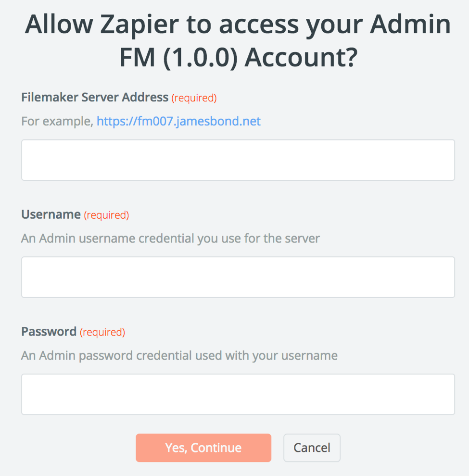The image size is (469, 476).
Task: Focus the Admin username entry box
Action: (x=238, y=277)
